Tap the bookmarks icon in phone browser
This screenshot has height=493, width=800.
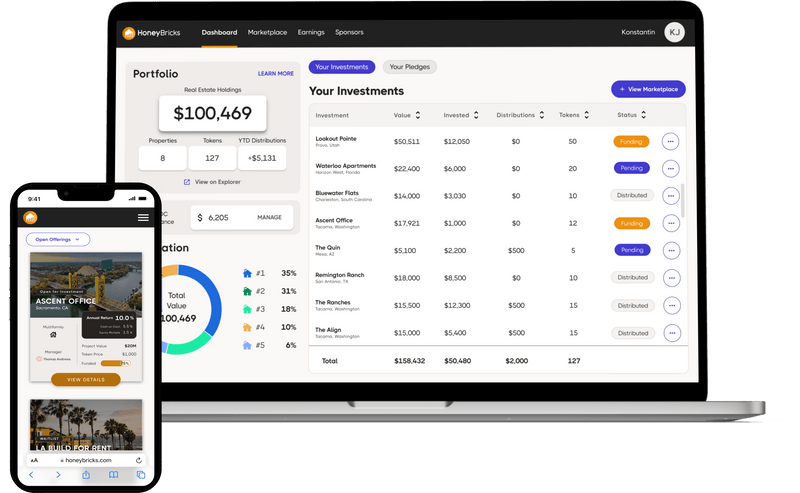coord(113,475)
